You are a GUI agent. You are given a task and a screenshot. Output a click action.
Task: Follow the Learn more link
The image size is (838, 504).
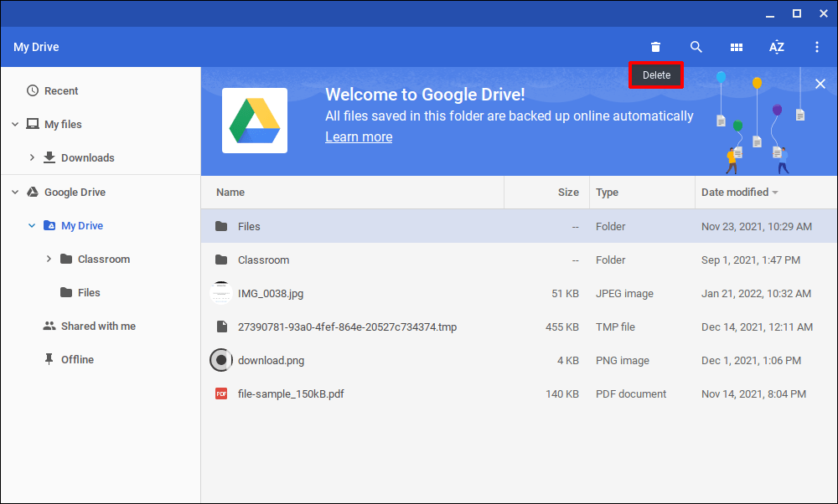coord(359,136)
